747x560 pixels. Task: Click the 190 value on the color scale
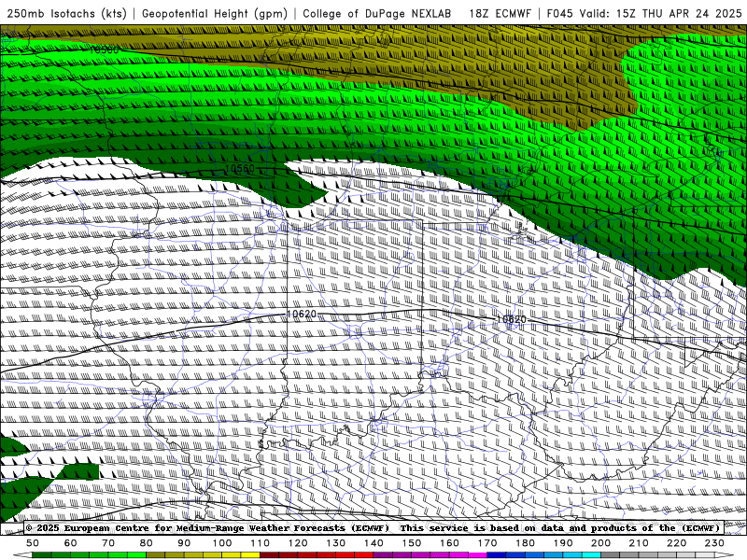(x=563, y=543)
